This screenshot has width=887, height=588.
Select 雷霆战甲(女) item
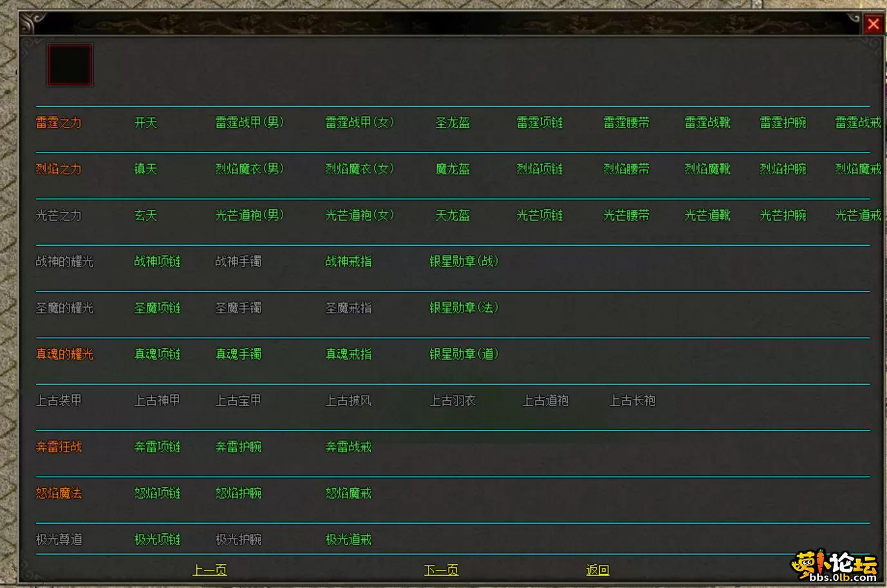(360, 122)
